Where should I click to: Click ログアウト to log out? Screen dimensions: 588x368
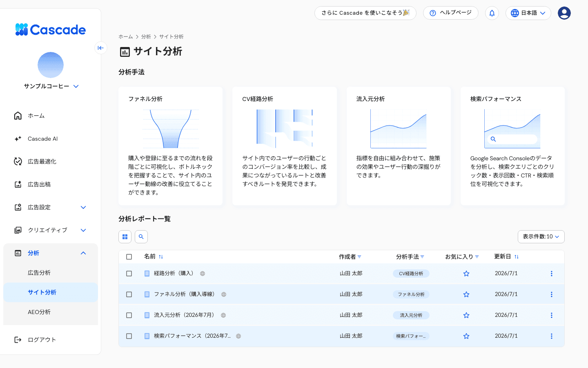[51, 340]
